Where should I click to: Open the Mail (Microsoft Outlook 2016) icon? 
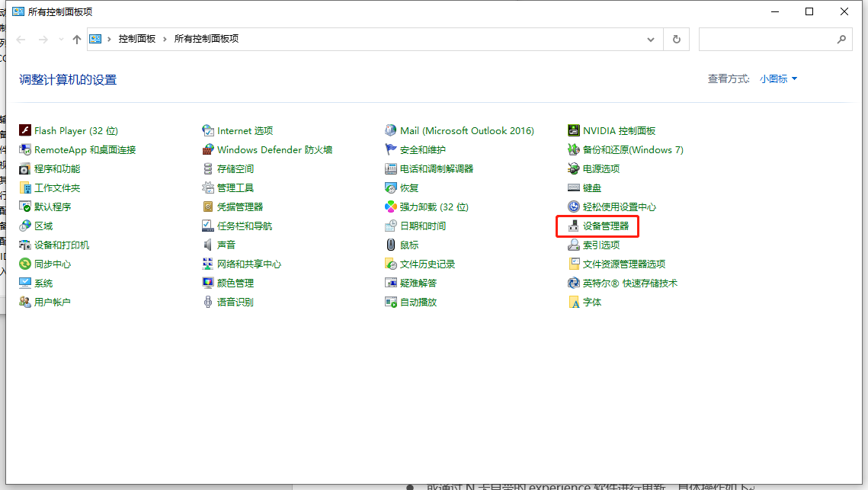(391, 130)
